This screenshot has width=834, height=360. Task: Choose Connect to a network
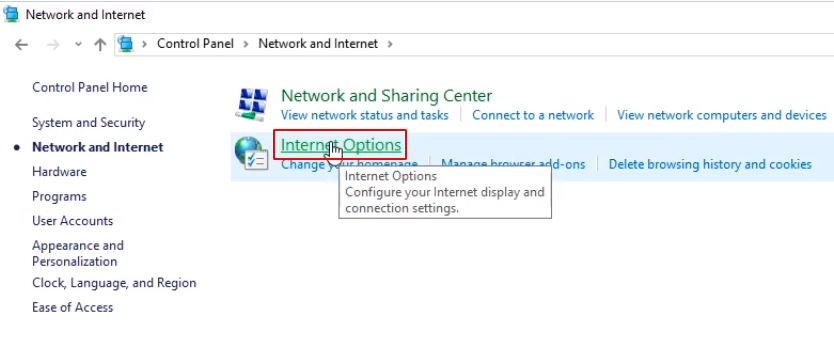pos(533,115)
